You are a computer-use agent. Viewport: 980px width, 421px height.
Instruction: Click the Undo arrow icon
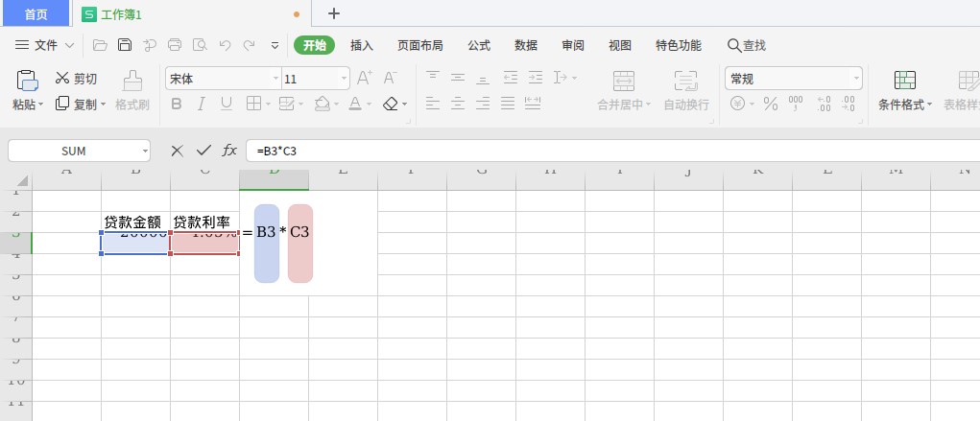point(225,45)
